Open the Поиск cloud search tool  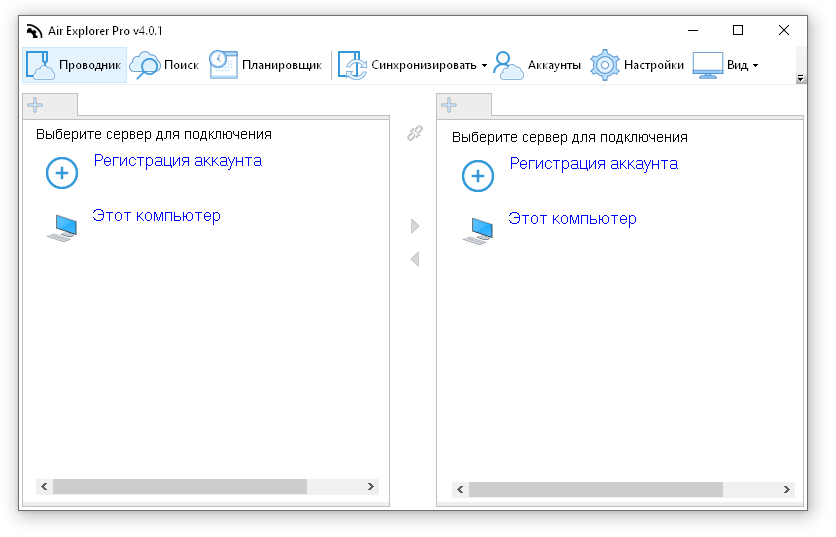(x=165, y=65)
